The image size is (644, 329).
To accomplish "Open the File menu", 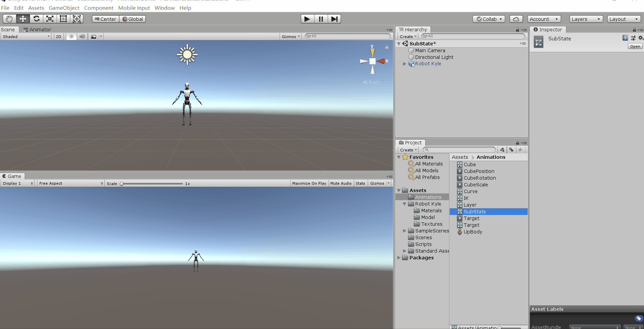I will click(5, 8).
